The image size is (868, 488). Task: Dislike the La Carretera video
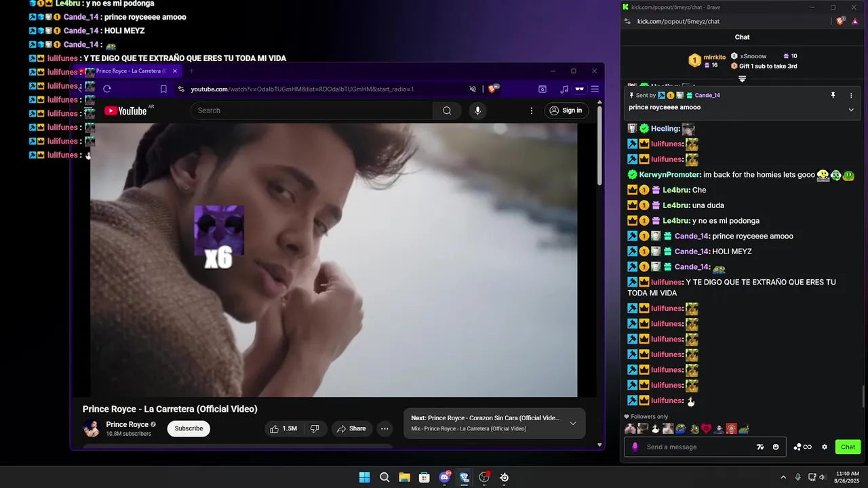(x=315, y=428)
